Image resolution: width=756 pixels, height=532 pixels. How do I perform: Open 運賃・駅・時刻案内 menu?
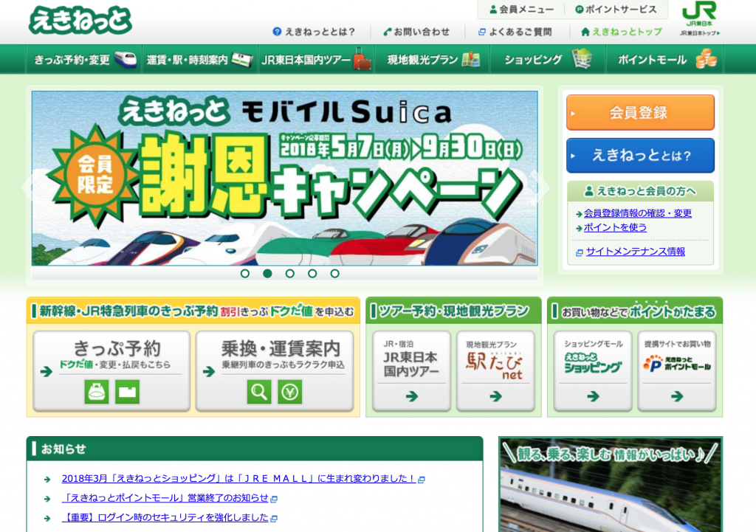point(200,59)
